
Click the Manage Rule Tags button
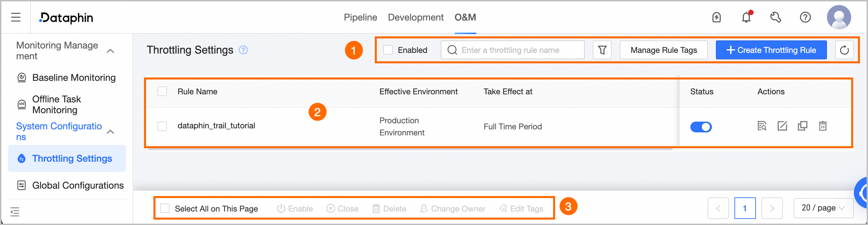click(x=663, y=50)
